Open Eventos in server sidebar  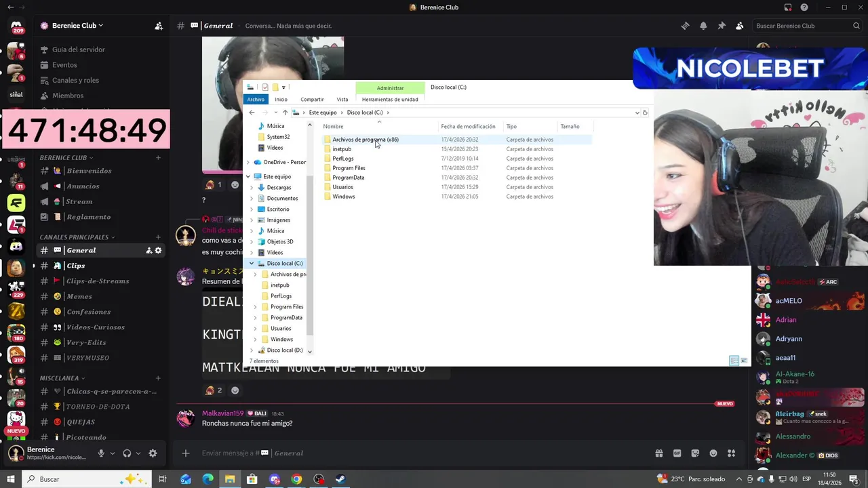(64, 65)
